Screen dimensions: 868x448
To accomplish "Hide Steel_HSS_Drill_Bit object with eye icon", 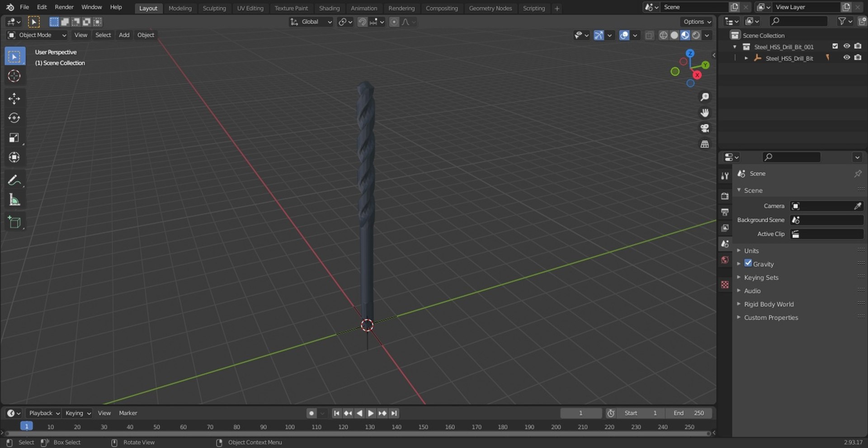I will 846,57.
